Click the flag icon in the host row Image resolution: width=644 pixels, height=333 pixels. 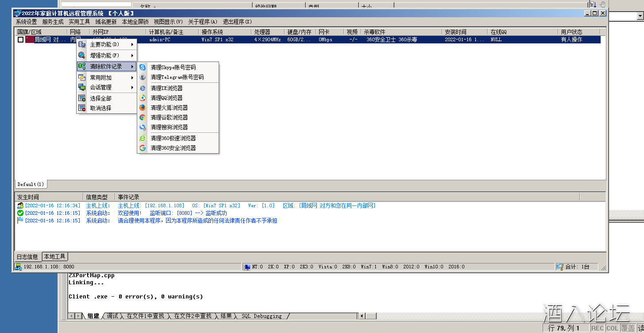pos(30,39)
